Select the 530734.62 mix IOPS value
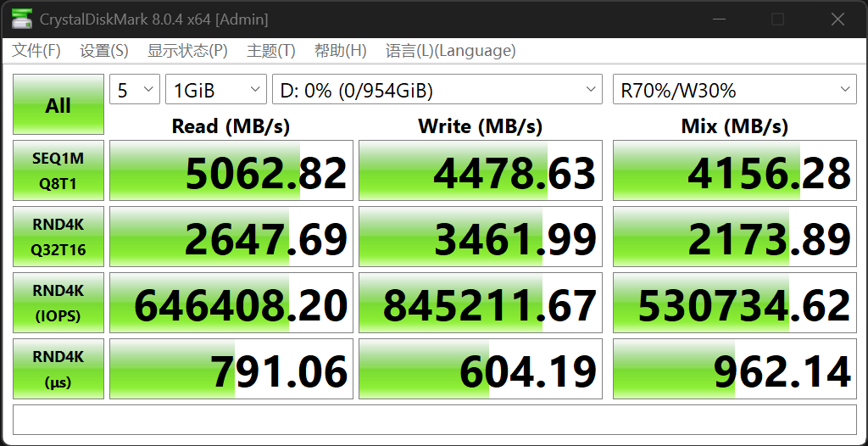 tap(735, 303)
